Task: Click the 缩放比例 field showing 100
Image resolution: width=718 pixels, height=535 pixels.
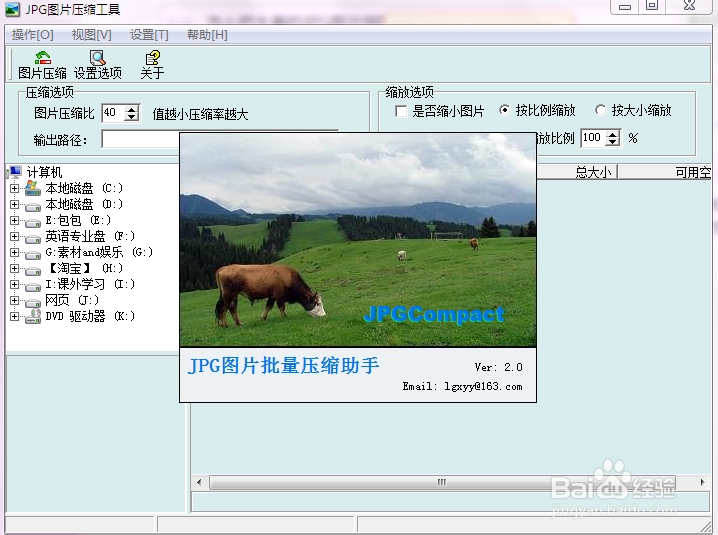Action: pos(593,138)
